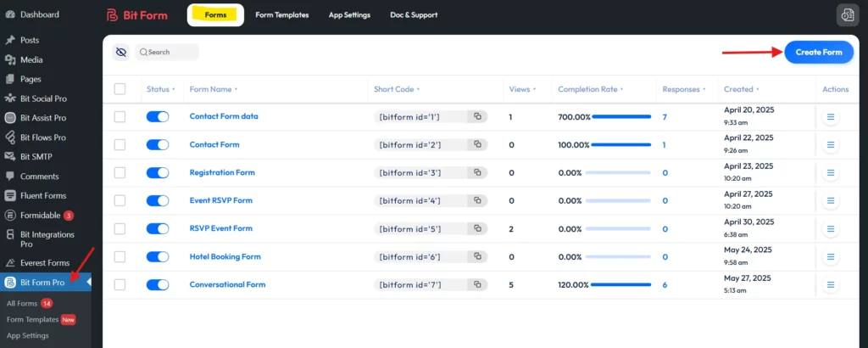Open the RSVP Event Form link
868x348 pixels.
pyautogui.click(x=221, y=229)
